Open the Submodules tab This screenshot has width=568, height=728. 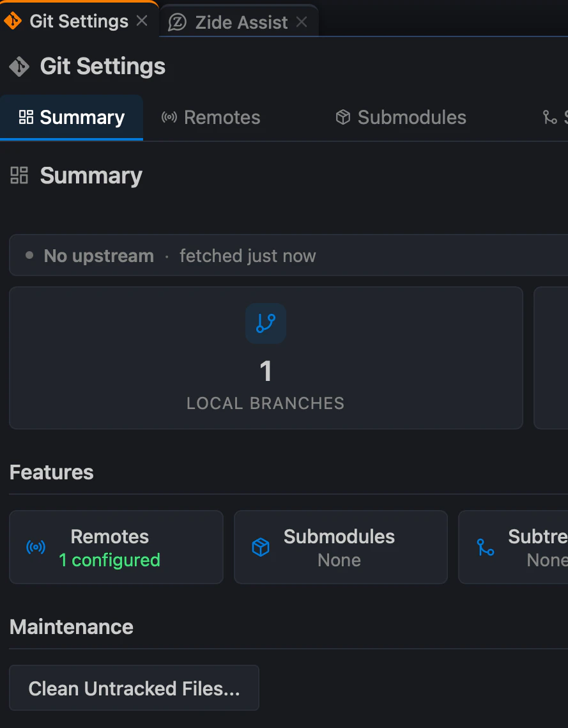click(x=401, y=118)
